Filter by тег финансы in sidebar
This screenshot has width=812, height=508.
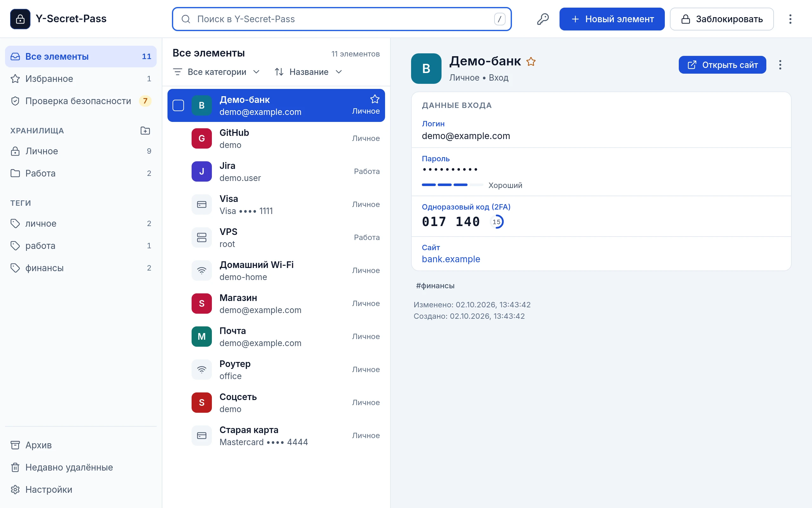click(x=81, y=268)
